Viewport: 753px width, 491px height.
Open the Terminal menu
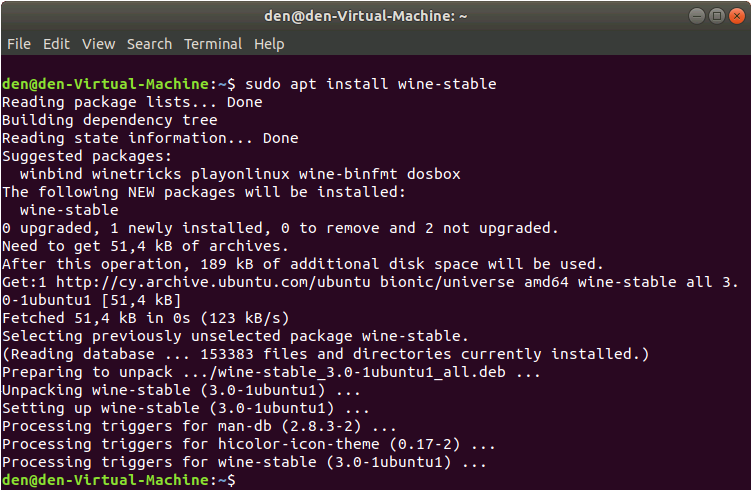213,44
